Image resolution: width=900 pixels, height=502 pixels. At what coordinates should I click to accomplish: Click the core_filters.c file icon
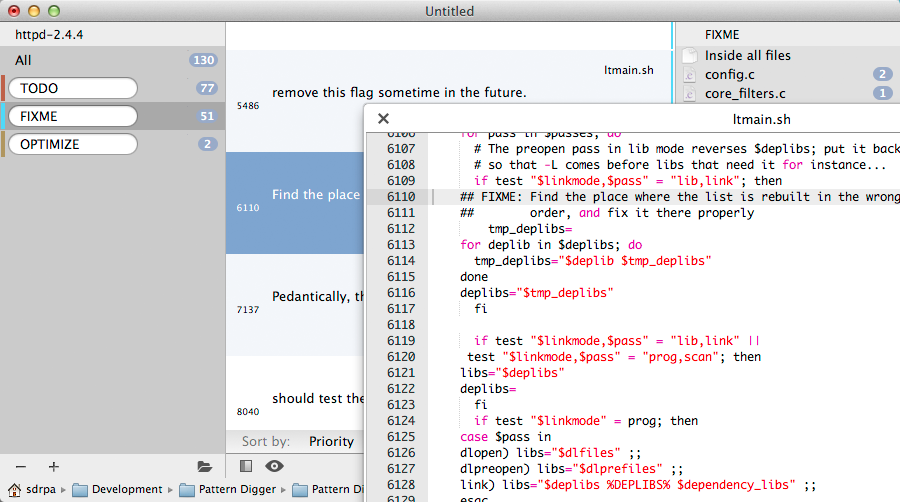[689, 94]
